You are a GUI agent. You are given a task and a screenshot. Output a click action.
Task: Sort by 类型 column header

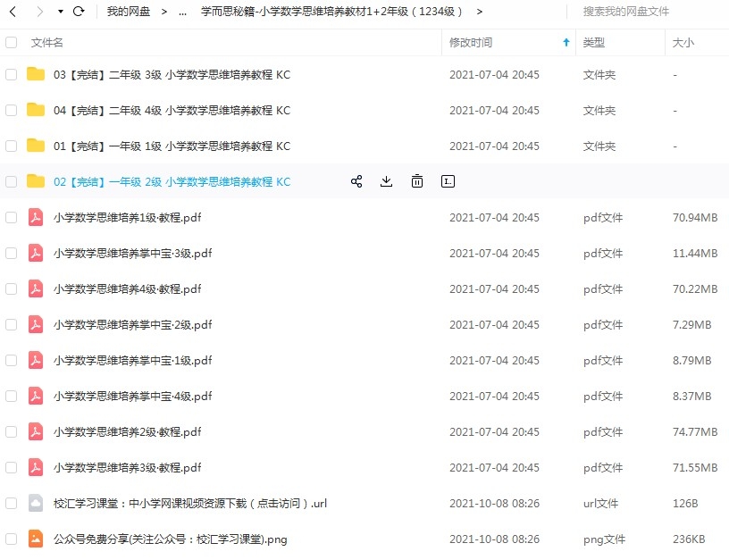coord(594,43)
